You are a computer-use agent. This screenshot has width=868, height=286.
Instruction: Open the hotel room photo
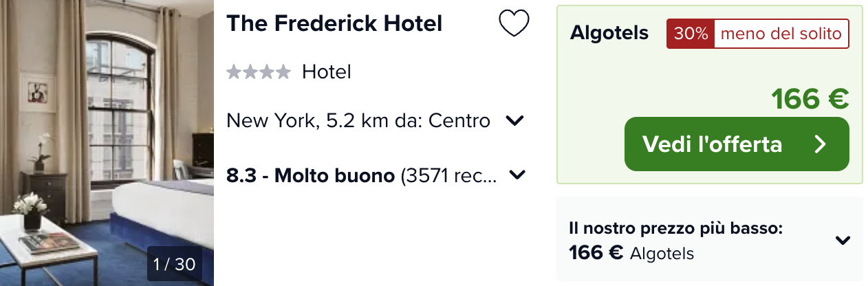(x=107, y=143)
